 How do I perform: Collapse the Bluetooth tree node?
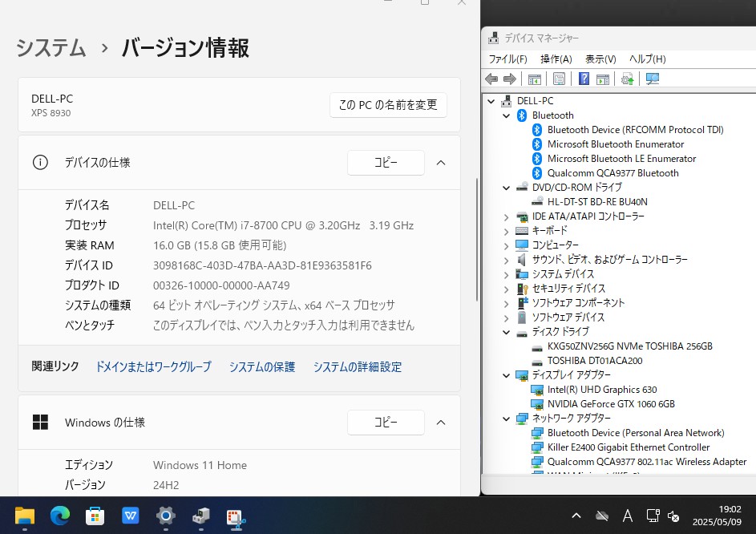[x=506, y=115]
